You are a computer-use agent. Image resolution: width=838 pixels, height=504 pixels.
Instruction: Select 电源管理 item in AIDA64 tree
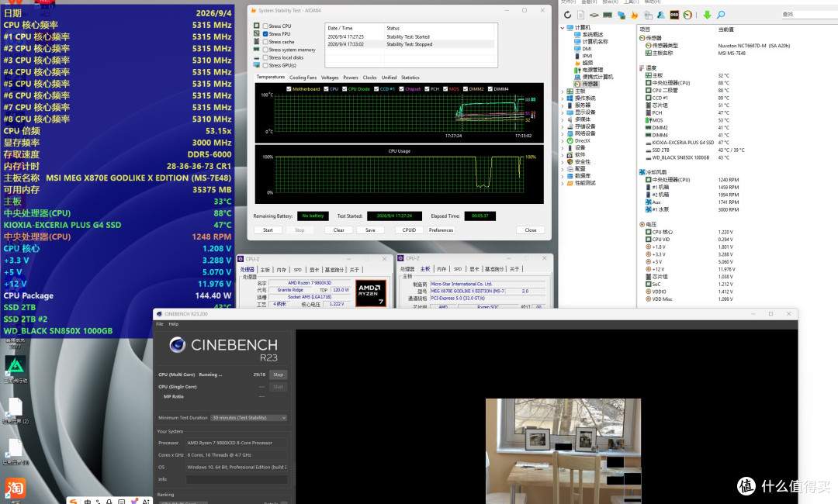click(588, 70)
